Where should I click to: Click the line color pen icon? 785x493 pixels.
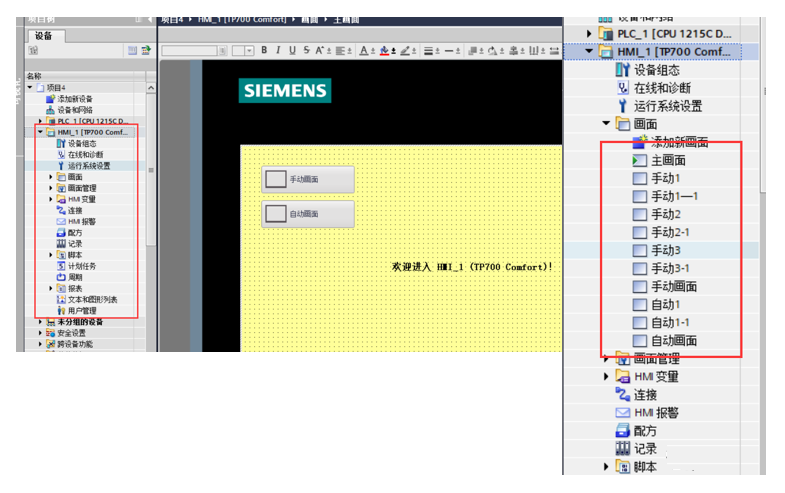pos(405,51)
